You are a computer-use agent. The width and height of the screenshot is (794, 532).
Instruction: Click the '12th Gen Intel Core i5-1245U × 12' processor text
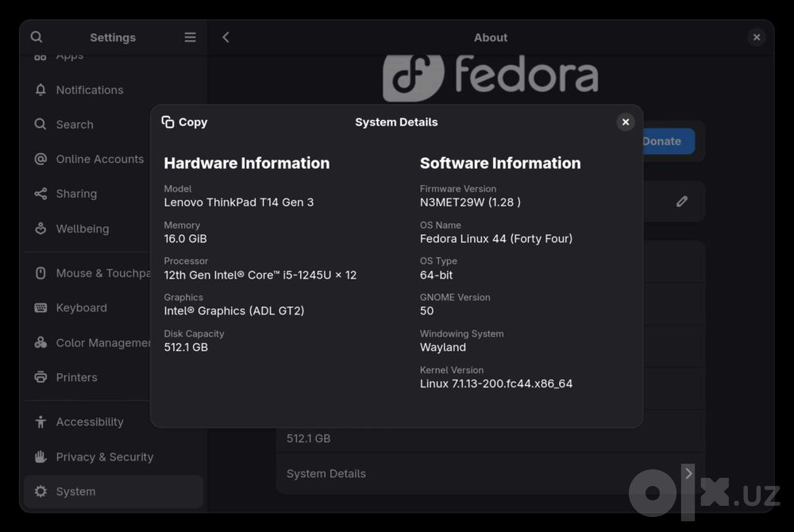click(260, 275)
